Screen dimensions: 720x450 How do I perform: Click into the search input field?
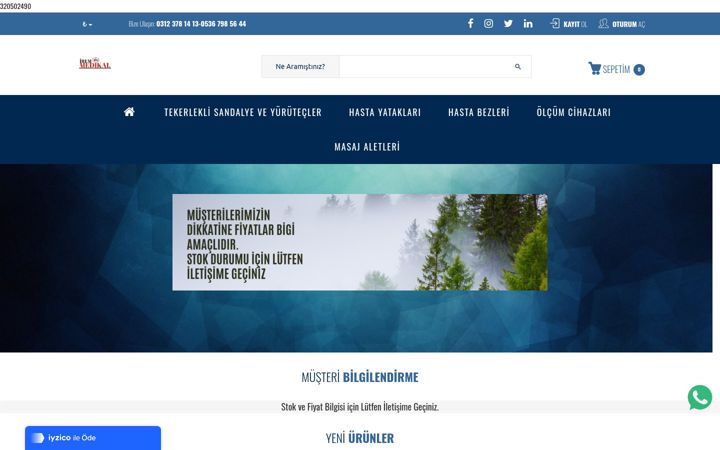pyautogui.click(x=422, y=67)
